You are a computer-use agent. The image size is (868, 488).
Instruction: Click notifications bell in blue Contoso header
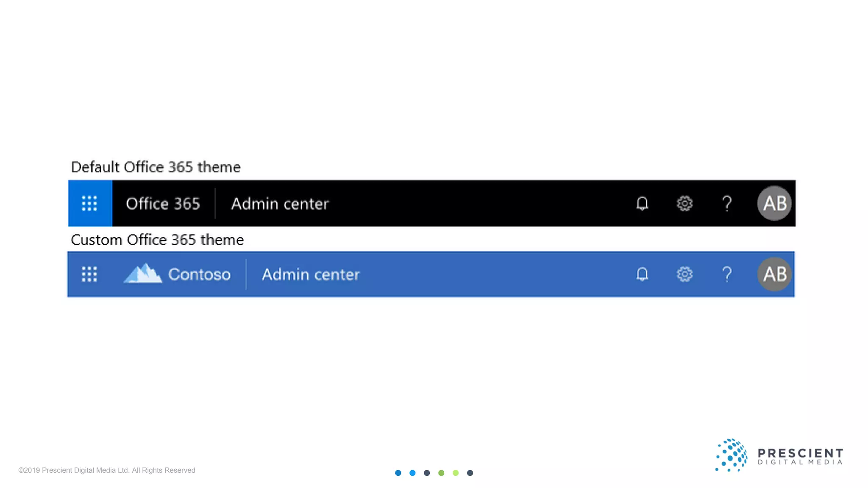(x=643, y=274)
